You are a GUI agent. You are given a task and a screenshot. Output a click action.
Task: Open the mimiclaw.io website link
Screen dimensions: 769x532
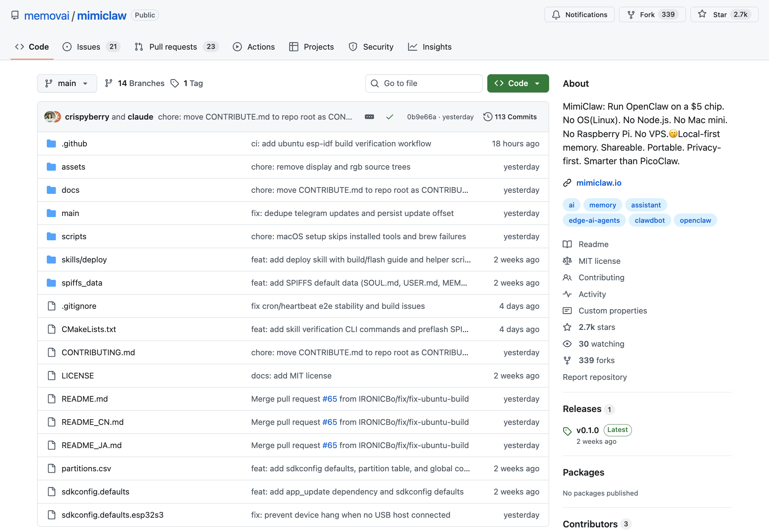coord(599,183)
